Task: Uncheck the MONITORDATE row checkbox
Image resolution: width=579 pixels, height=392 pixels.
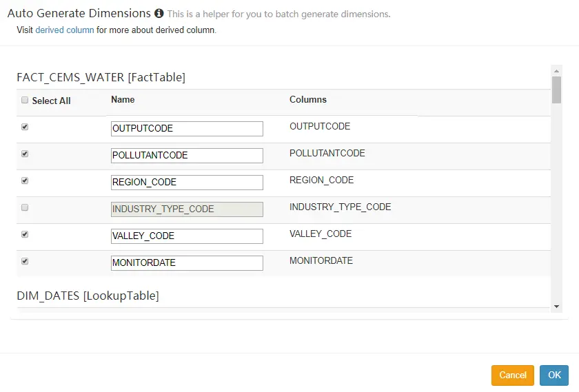Action: 26,261
